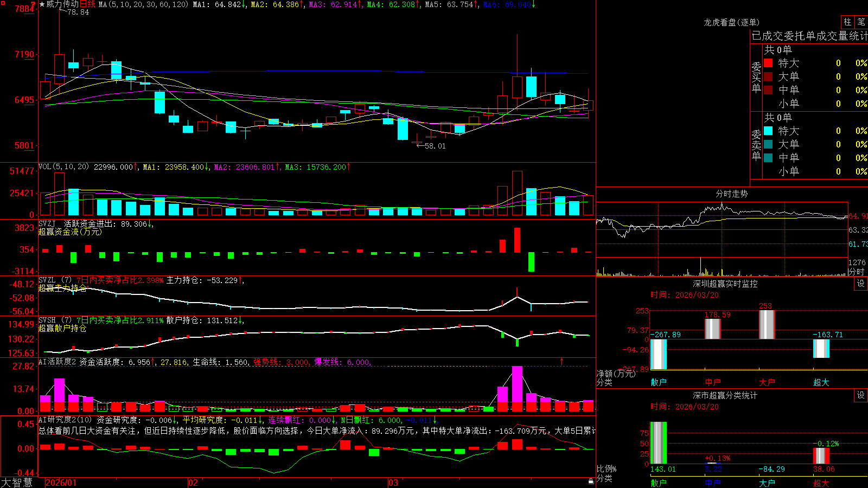Click the blue 中户 category label in 分类统计

713,483
